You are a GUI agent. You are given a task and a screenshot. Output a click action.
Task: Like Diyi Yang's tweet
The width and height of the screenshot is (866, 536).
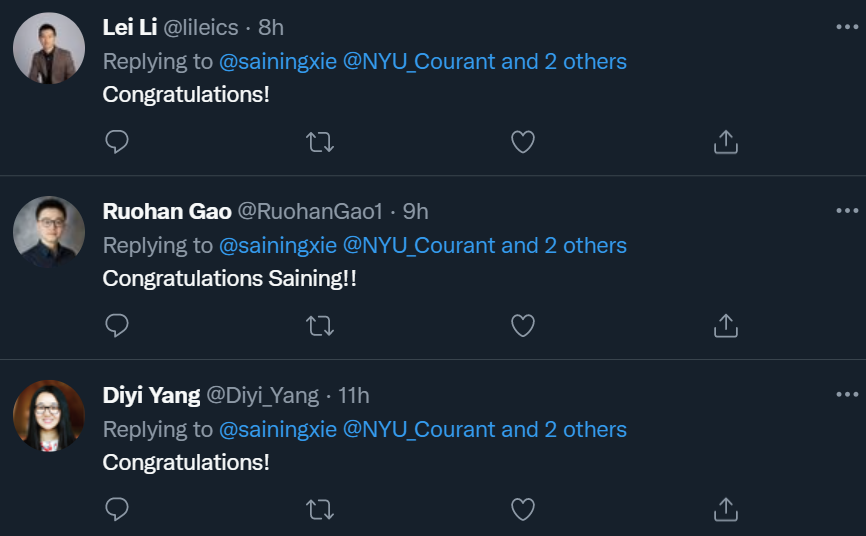[523, 510]
